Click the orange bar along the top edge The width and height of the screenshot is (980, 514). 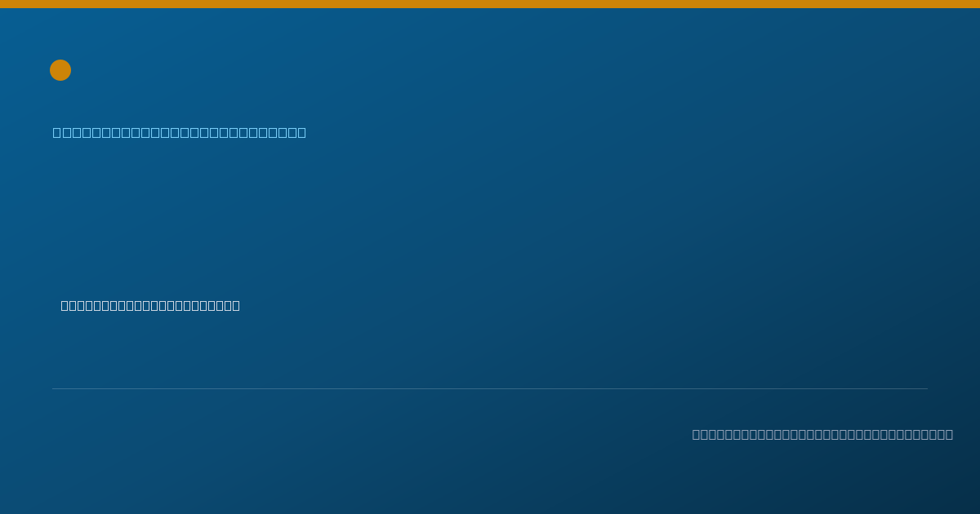pyautogui.click(x=490, y=4)
